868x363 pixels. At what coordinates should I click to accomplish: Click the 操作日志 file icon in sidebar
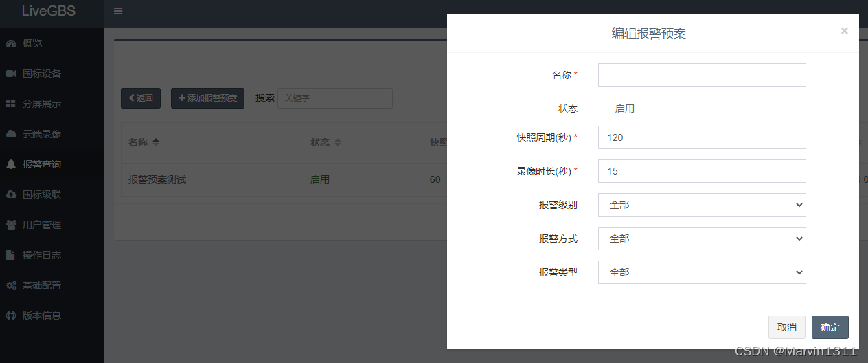(11, 255)
